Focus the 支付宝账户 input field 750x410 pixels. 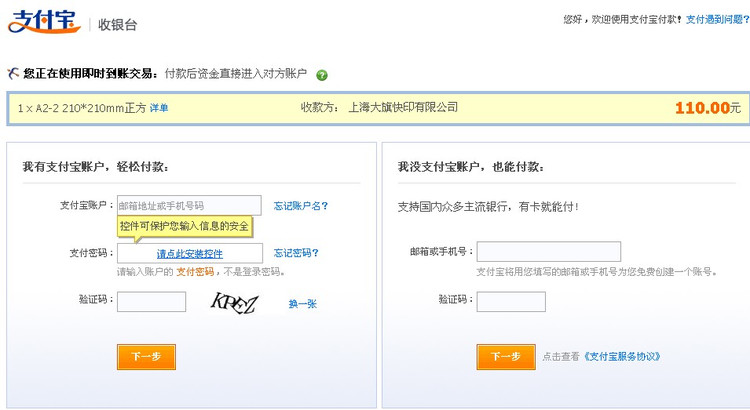click(x=189, y=205)
